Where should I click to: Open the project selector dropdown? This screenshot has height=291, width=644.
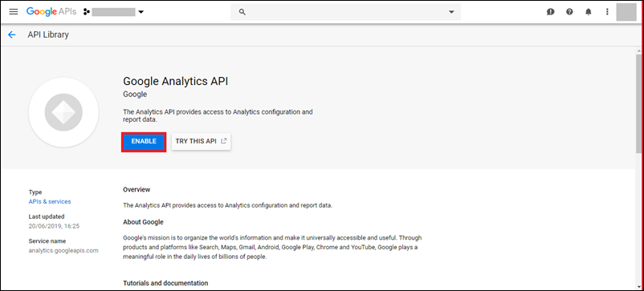pos(114,12)
